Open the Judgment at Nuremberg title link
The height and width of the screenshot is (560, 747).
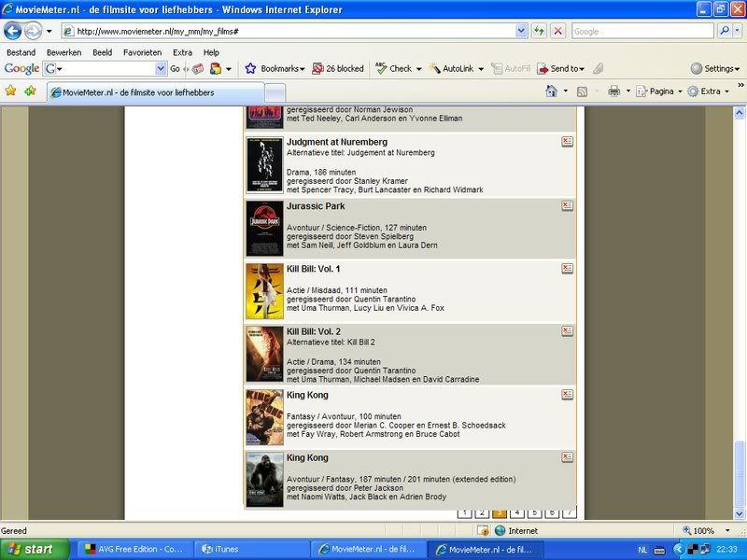pos(336,142)
